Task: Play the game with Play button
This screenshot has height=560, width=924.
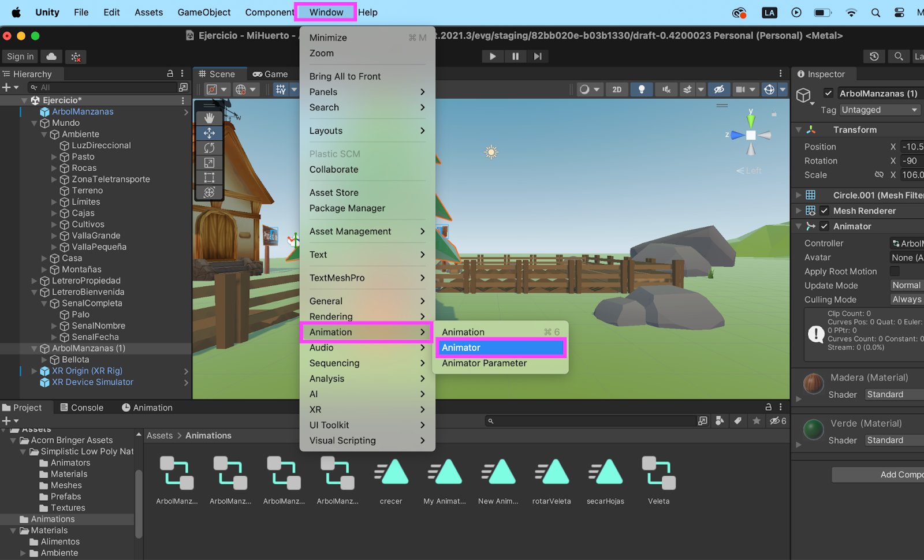Action: pos(493,56)
